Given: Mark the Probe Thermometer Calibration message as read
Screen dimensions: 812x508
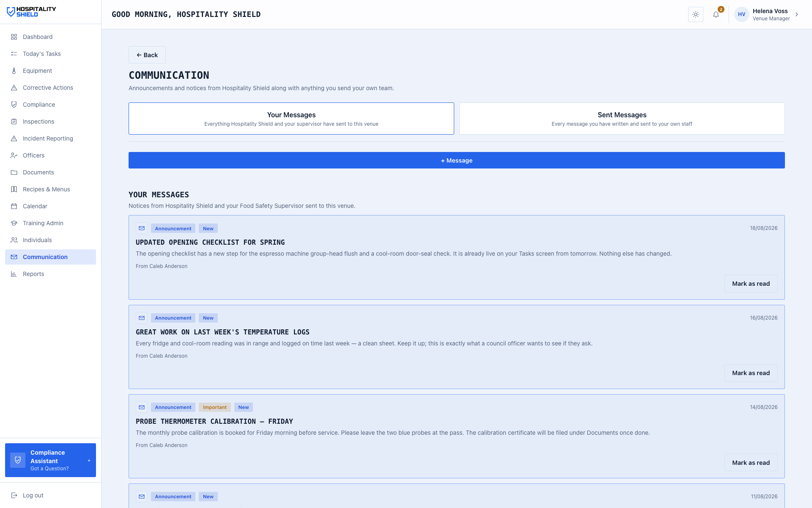Looking at the screenshot, I should (x=751, y=463).
